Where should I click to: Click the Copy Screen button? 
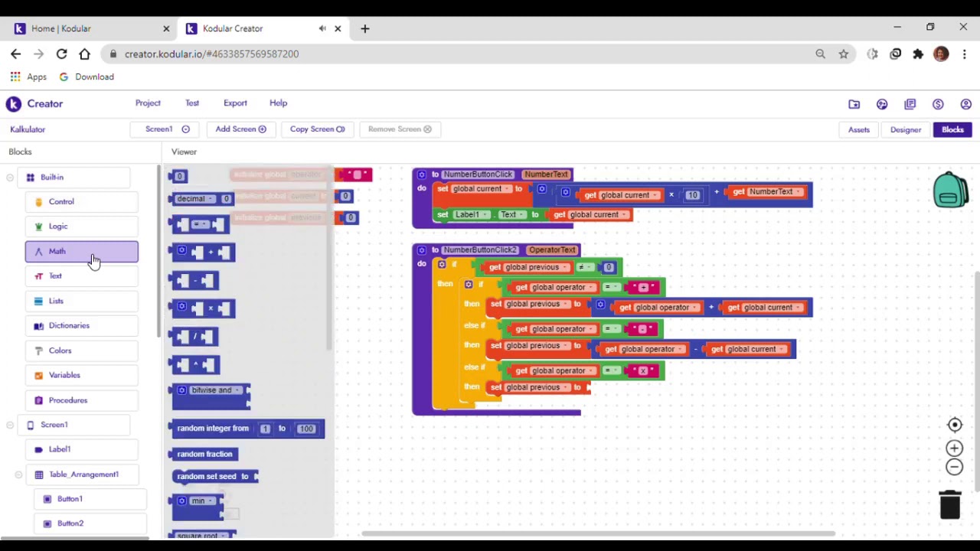[317, 129]
